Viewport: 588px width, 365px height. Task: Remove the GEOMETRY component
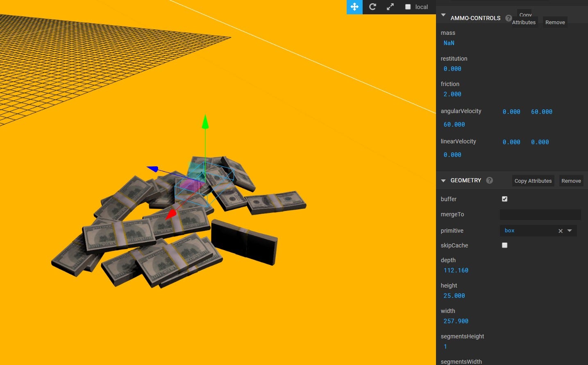(571, 181)
